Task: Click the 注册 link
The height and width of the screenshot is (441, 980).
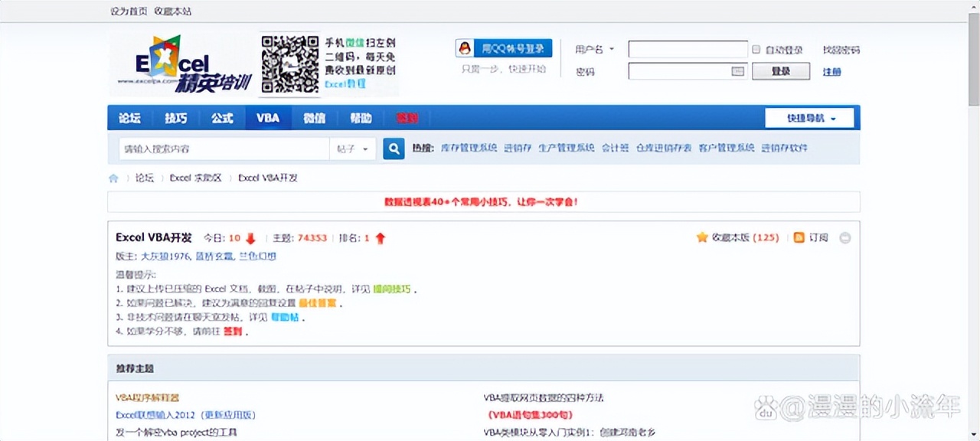Action: (832, 71)
